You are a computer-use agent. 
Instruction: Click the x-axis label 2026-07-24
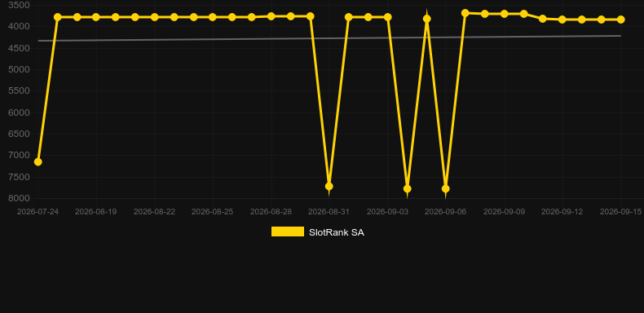click(x=37, y=212)
